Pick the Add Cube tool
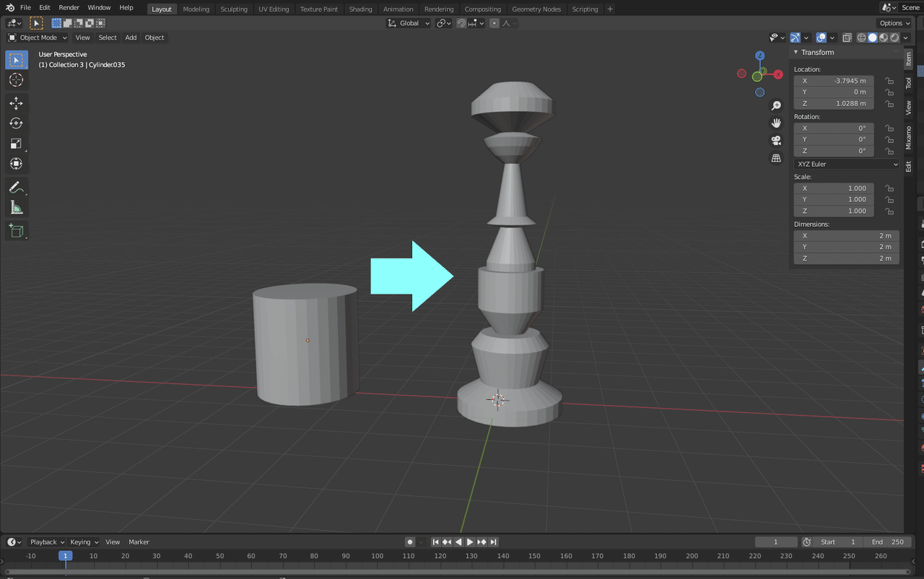The width and height of the screenshot is (924, 579). [17, 231]
